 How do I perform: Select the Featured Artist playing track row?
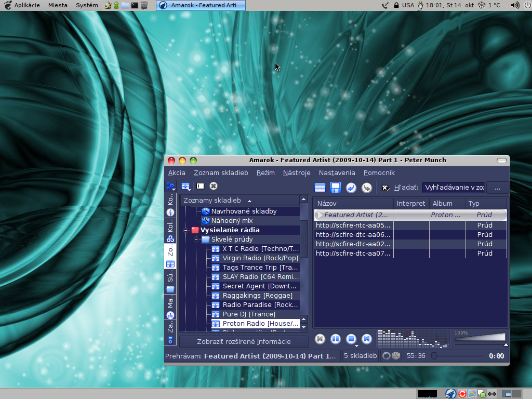(410, 215)
